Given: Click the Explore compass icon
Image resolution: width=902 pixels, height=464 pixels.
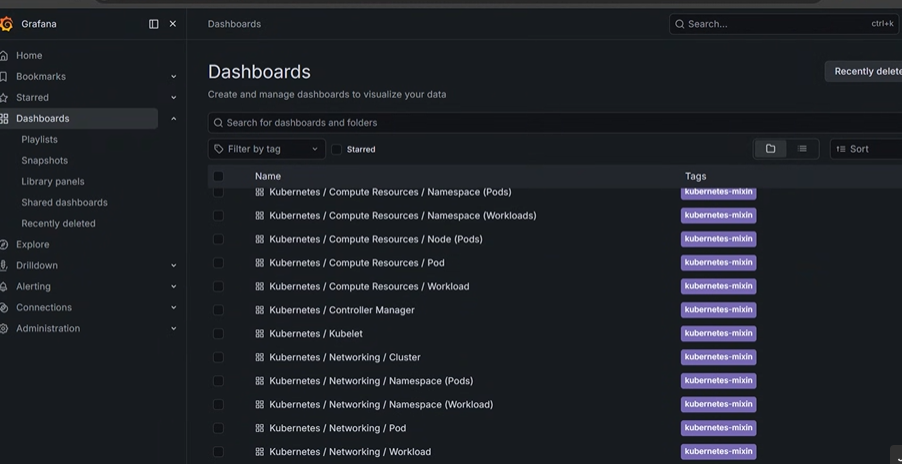Looking at the screenshot, I should (x=4, y=244).
